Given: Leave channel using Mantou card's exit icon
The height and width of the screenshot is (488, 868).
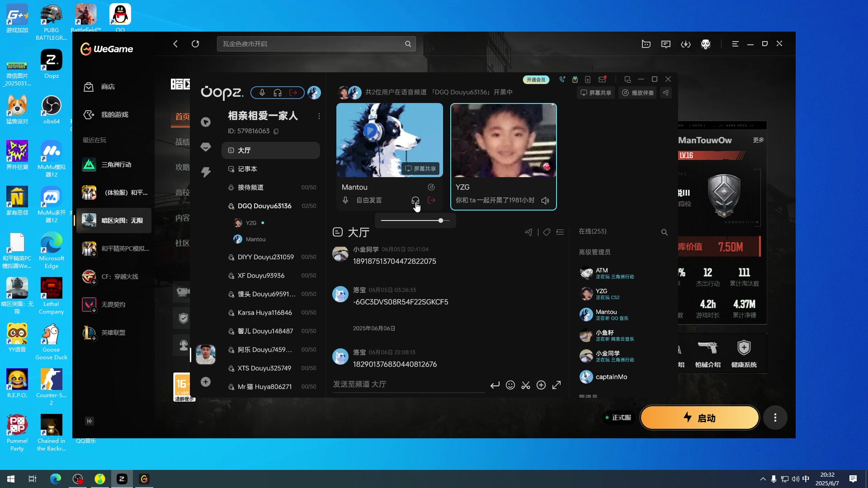Looking at the screenshot, I should click(x=432, y=200).
